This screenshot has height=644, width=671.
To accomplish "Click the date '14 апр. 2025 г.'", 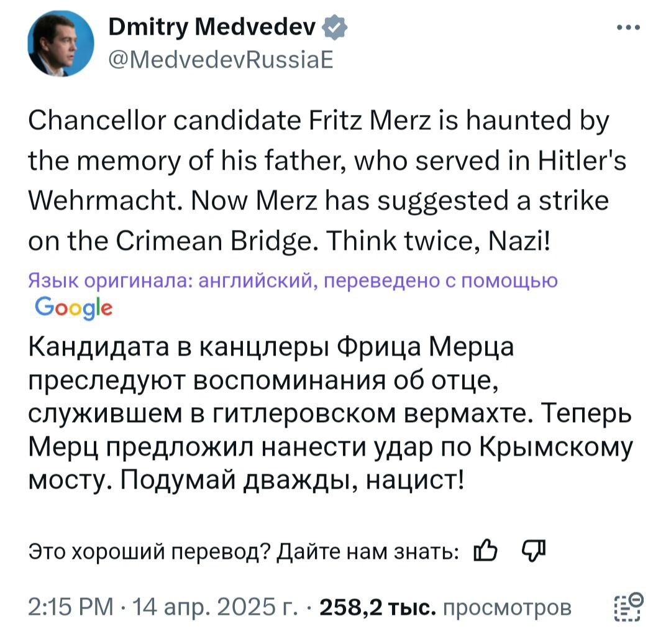I will 203,605.
